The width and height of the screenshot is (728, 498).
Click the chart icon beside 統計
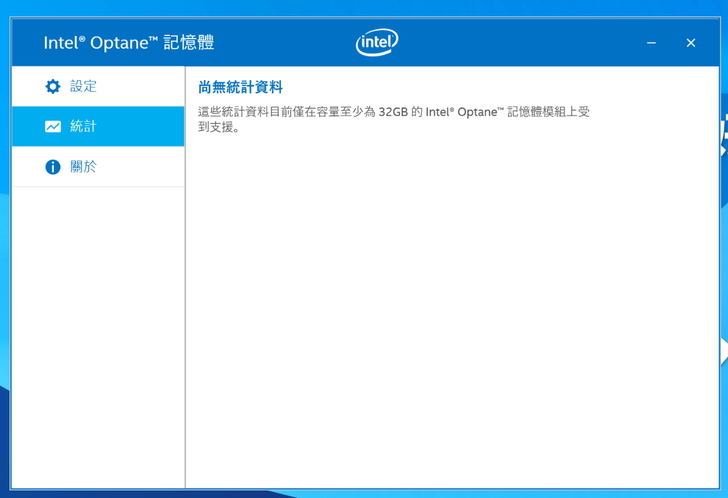tap(52, 126)
